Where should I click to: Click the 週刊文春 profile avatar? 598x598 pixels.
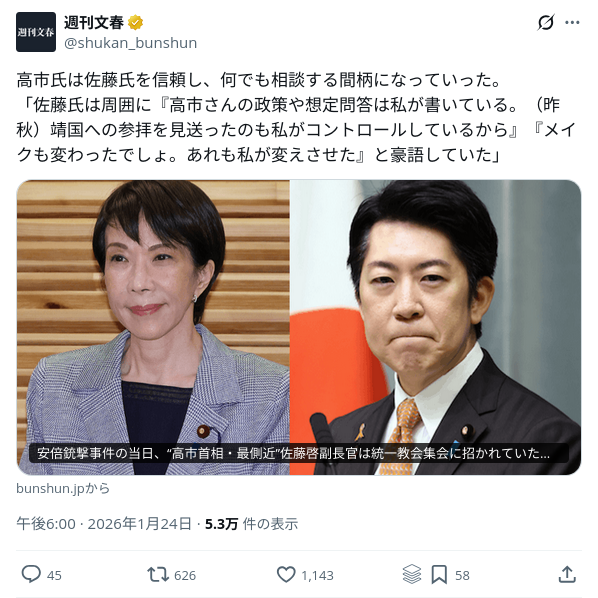[x=36, y=32]
